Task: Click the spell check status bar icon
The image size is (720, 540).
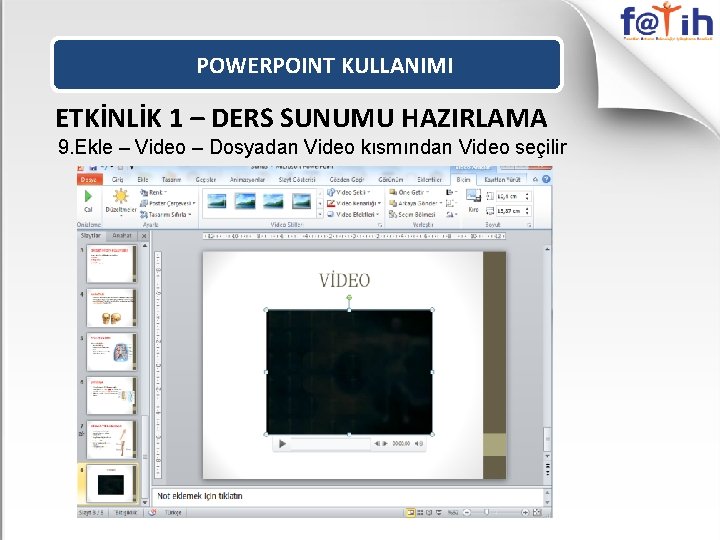Action: click(x=152, y=512)
